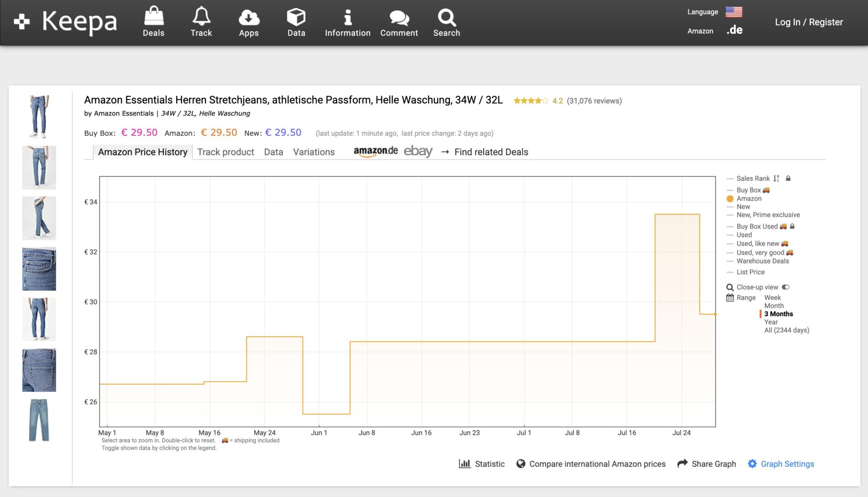Open the language selector US flag

coord(734,12)
